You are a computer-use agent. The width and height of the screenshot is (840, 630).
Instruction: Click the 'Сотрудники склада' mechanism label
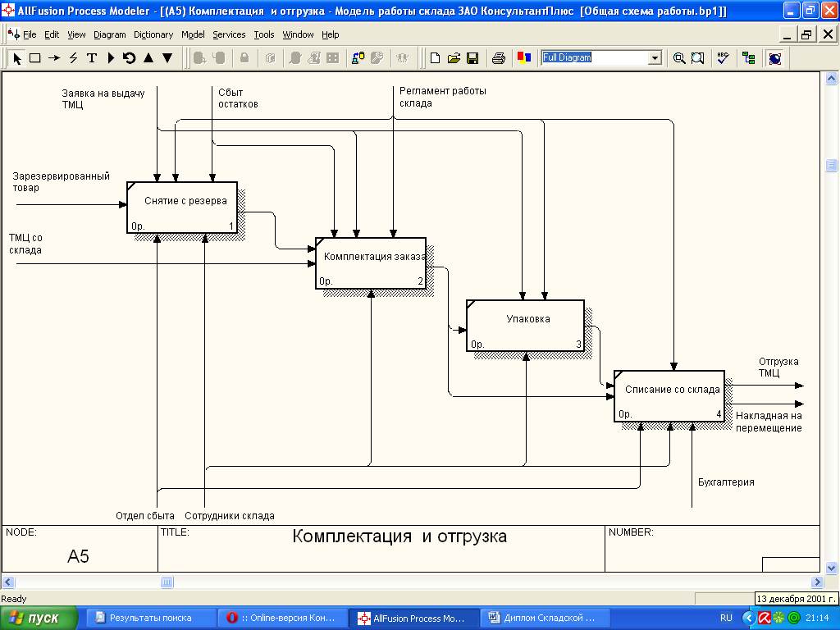tap(230, 515)
